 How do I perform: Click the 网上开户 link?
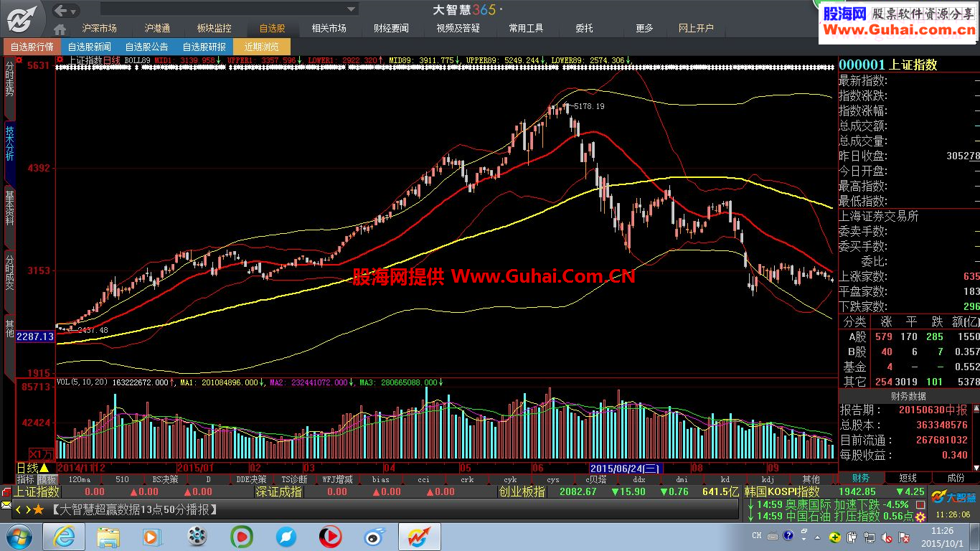click(696, 29)
